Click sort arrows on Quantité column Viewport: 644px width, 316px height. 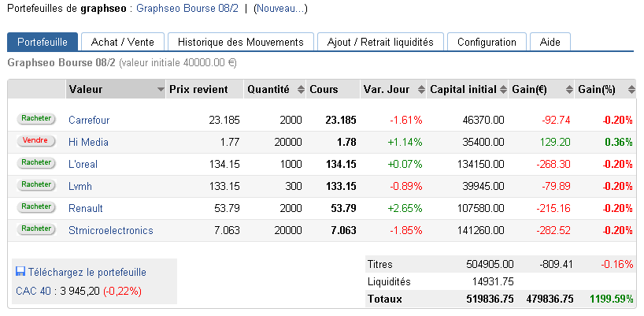click(x=299, y=90)
